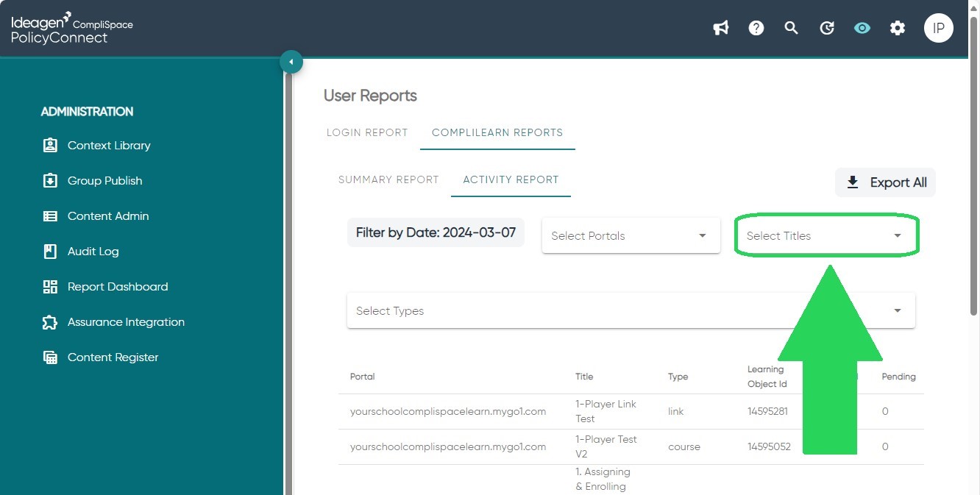980x495 pixels.
Task: Open the help question mark icon
Action: coord(756,28)
